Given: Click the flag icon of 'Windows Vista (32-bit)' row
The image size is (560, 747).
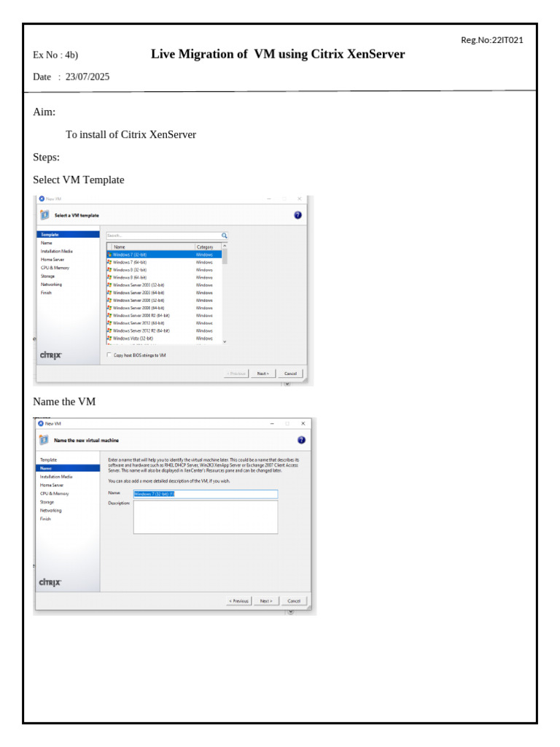Looking at the screenshot, I should click(109, 338).
